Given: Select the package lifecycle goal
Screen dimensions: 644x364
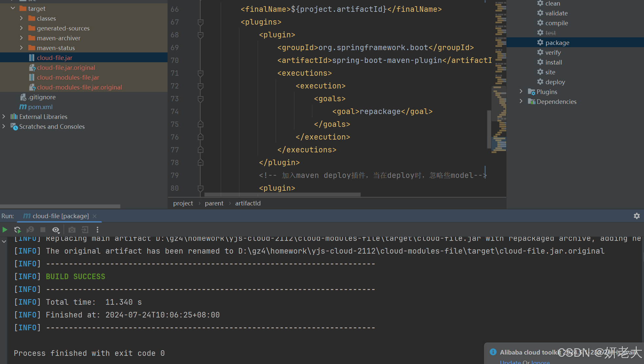Looking at the screenshot, I should point(557,43).
